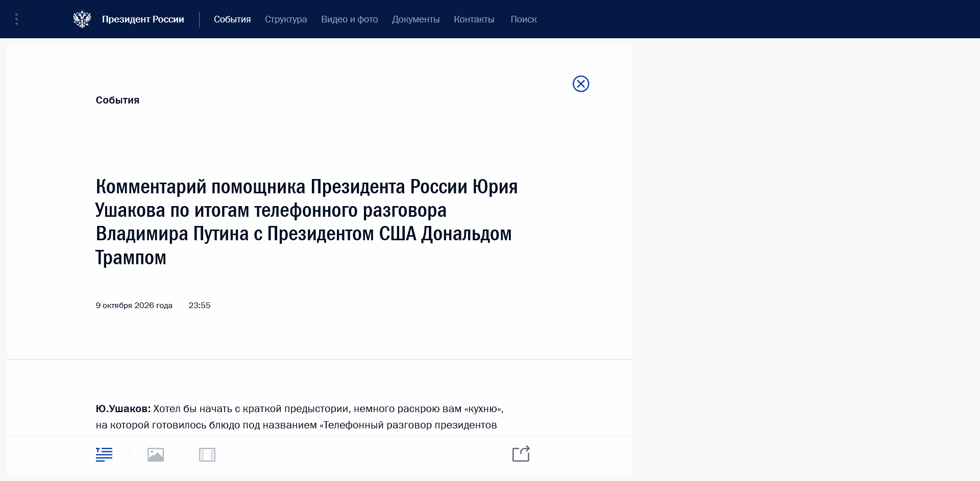980x481 pixels.
Task: Open the Видео и фото section
Action: 350,19
